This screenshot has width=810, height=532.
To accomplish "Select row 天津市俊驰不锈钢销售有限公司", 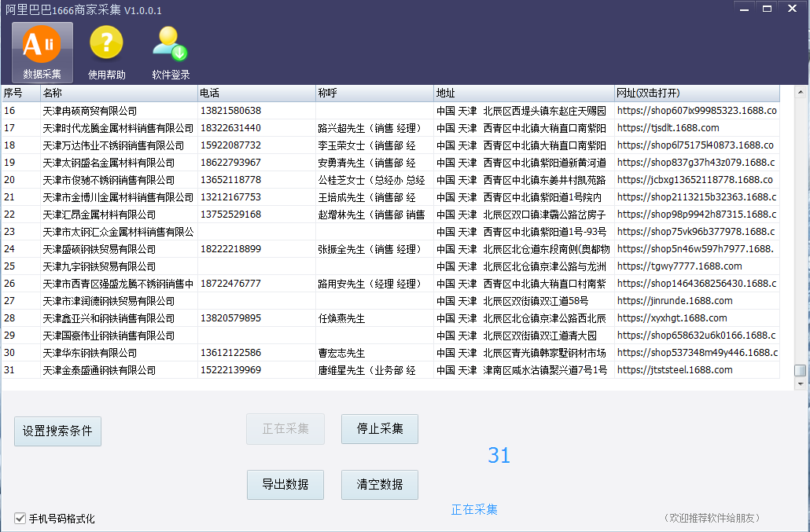I will (x=391, y=180).
